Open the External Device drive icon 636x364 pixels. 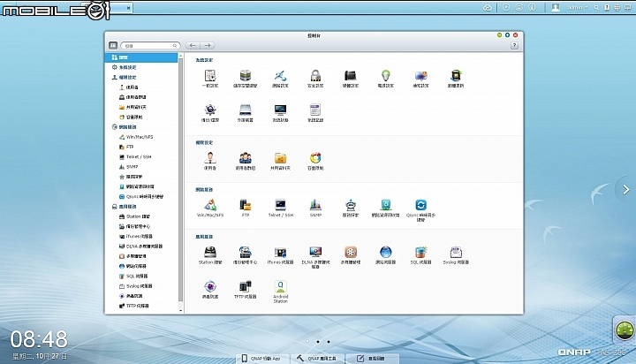(246, 110)
